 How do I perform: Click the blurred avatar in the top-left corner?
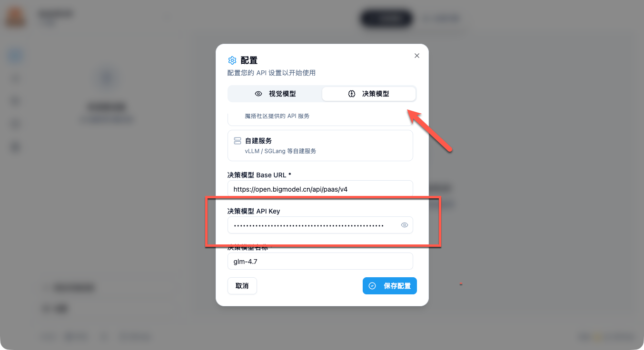click(16, 18)
